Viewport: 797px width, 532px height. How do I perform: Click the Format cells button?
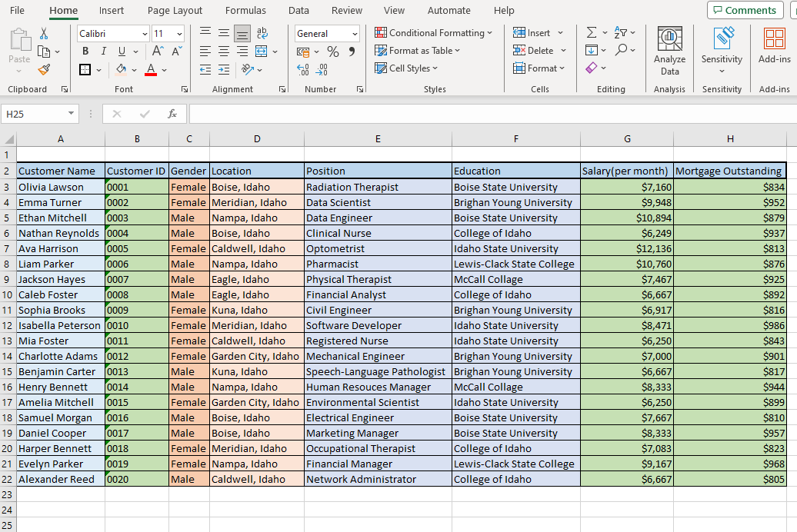click(539, 68)
